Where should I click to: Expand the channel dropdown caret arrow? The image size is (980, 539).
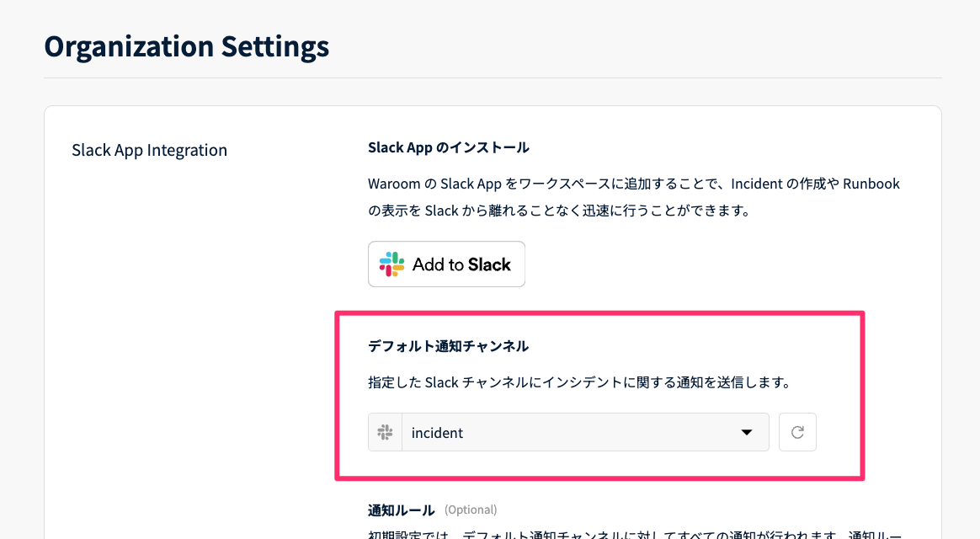point(746,433)
